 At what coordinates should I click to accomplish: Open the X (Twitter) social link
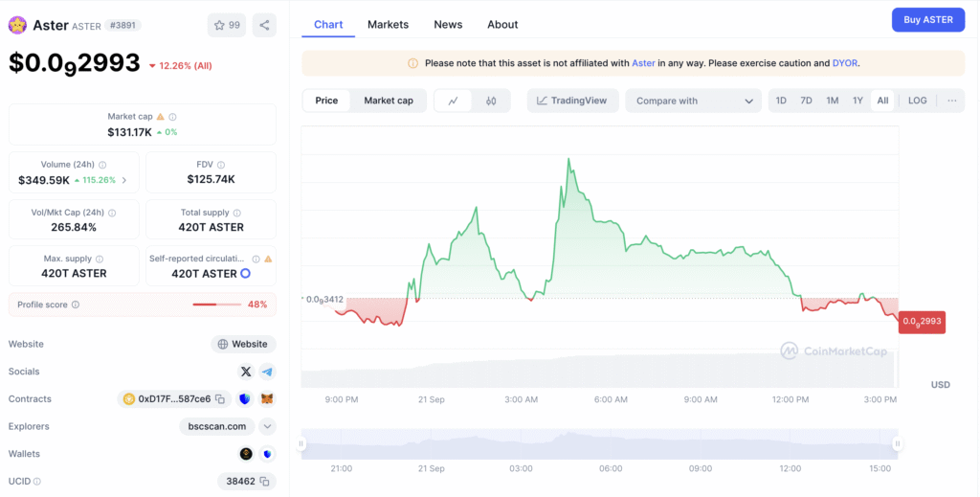pos(246,372)
